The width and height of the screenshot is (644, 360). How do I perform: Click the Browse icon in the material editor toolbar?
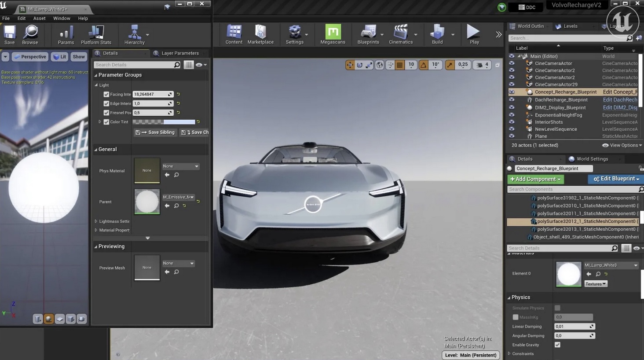[x=30, y=34]
